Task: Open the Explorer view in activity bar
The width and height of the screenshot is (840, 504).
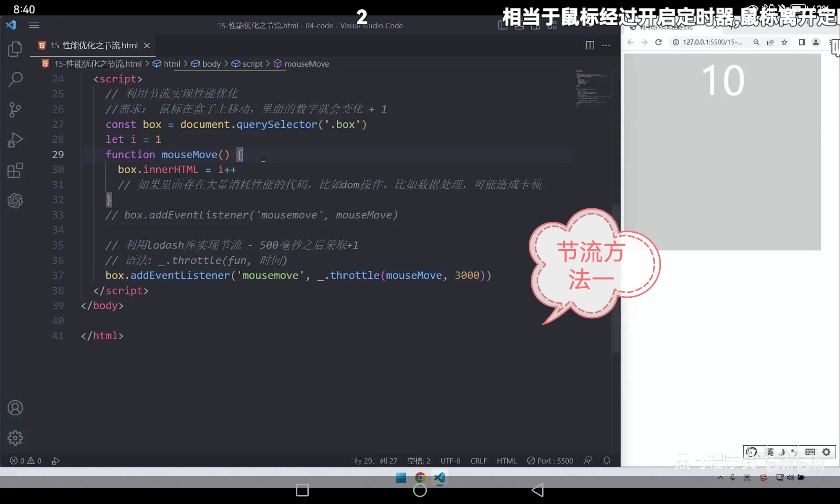Action: point(15,49)
